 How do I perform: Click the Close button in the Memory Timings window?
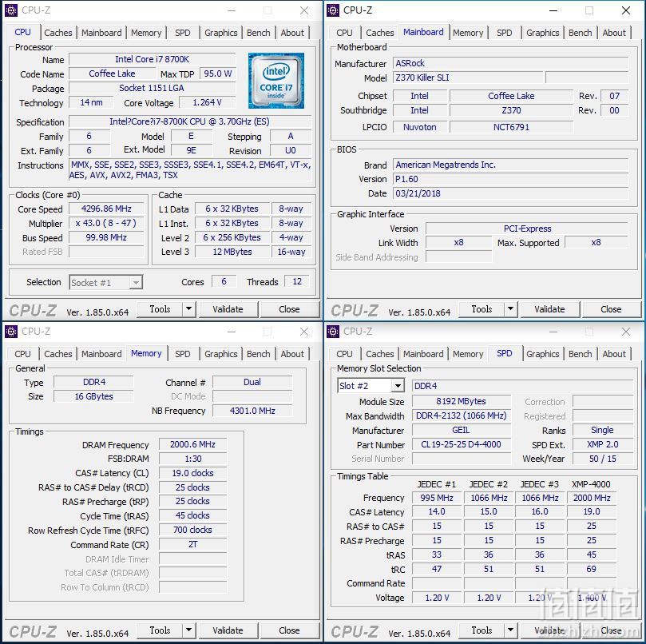click(x=289, y=630)
